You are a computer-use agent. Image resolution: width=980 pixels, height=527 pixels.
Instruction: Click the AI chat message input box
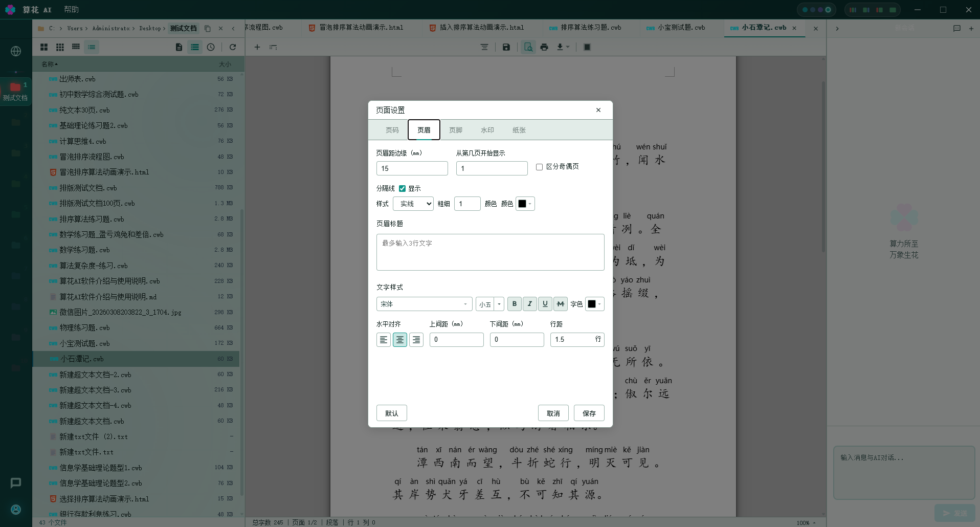[904, 473]
